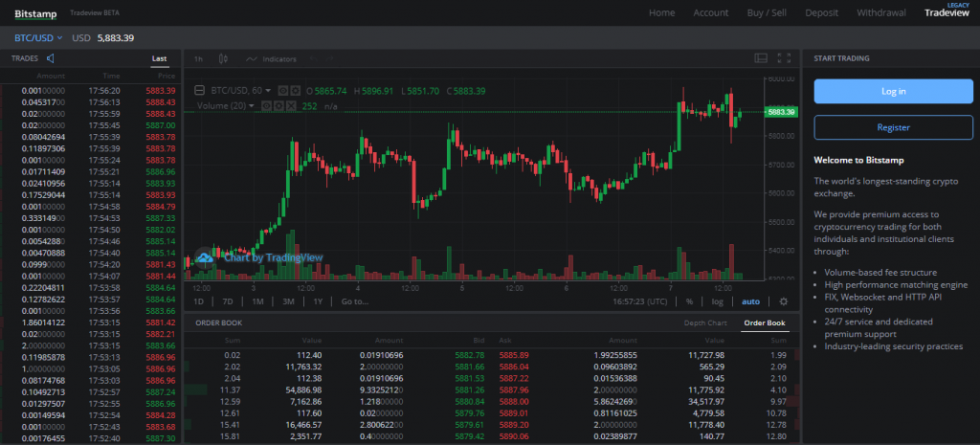Open the candlestick chart style selector
980x445 pixels.
pyautogui.click(x=224, y=58)
